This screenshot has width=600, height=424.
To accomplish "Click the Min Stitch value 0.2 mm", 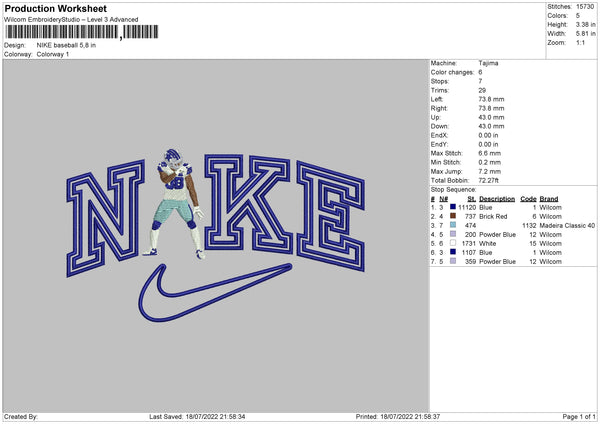I will tap(489, 162).
